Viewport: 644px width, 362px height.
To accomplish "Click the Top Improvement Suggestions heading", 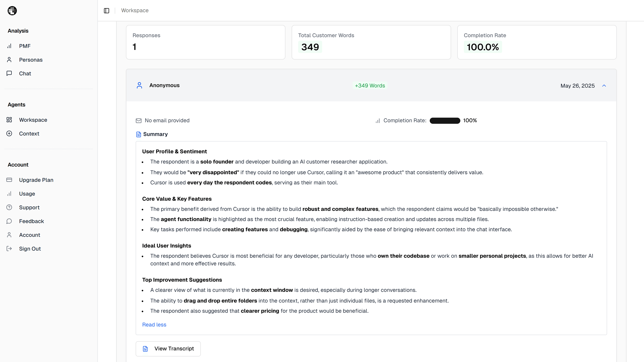I will click(x=182, y=280).
